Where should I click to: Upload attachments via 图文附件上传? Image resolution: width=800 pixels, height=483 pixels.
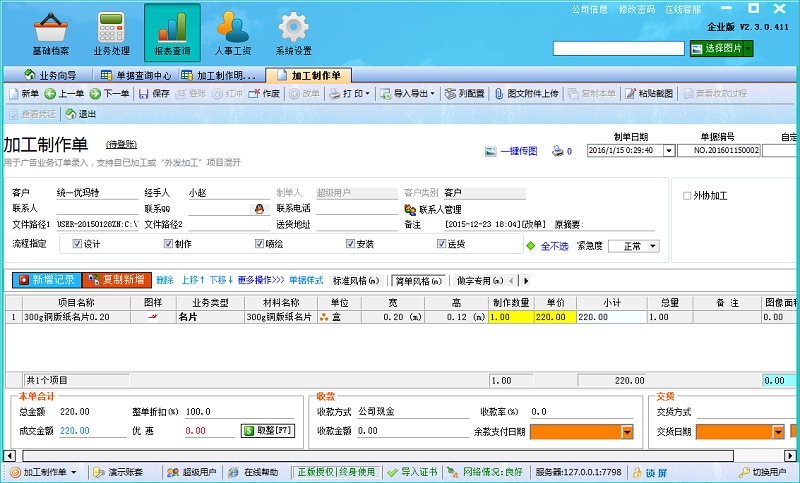[527, 94]
